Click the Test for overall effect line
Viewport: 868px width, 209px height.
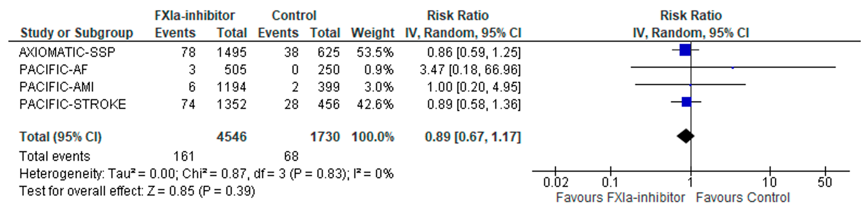(x=137, y=191)
